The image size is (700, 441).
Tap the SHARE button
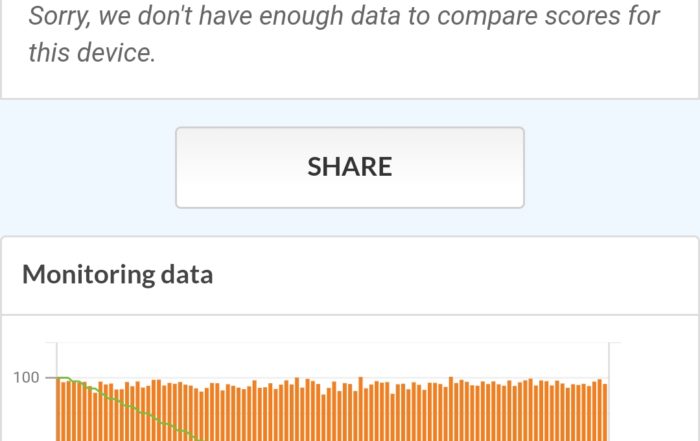point(350,167)
